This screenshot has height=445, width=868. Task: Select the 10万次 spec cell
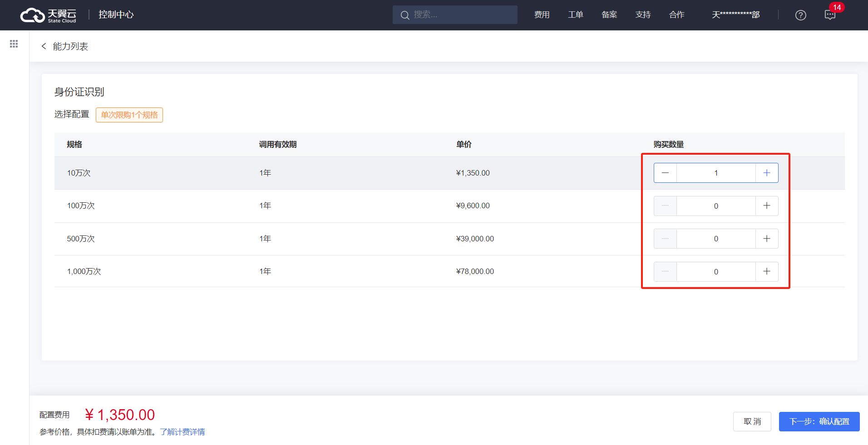[79, 173]
